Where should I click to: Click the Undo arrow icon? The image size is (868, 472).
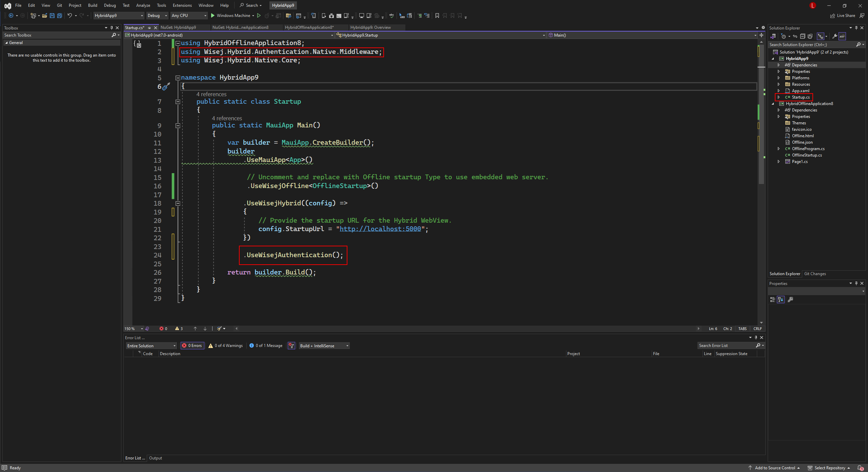[x=69, y=16]
